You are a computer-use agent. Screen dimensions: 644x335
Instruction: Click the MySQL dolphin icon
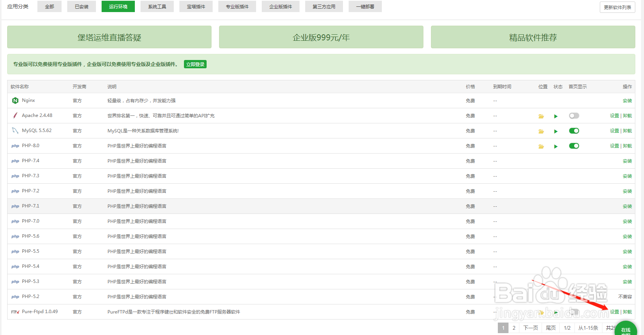(15, 131)
